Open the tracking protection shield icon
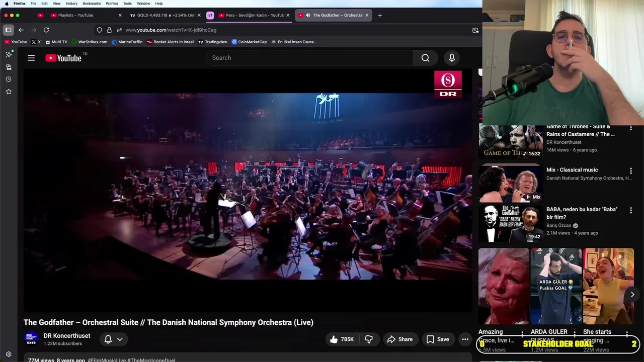 coord(100,30)
